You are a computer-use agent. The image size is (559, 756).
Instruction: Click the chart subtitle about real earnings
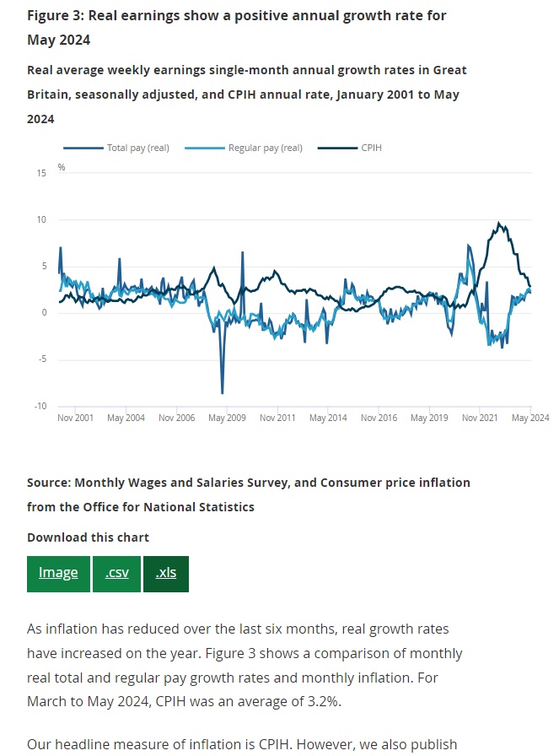[x=246, y=94]
